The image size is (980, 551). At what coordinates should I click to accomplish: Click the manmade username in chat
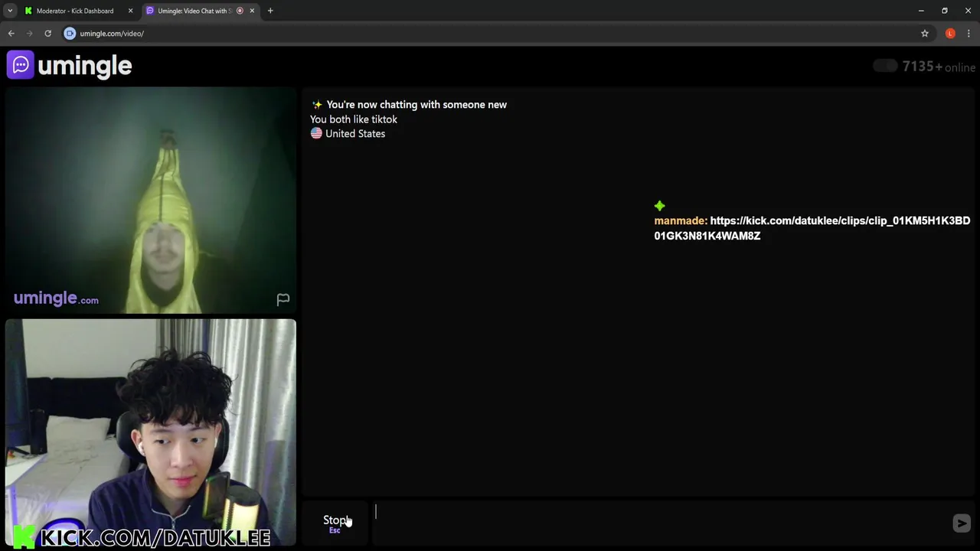[681, 220]
